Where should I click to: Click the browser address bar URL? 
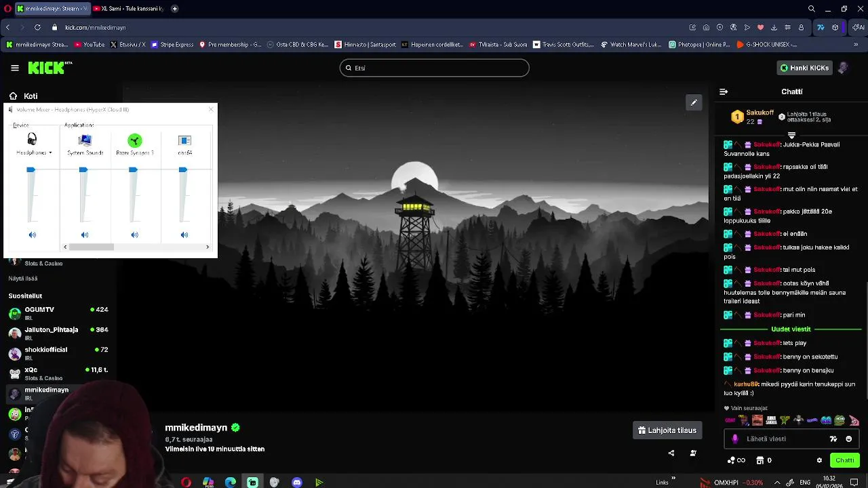[x=96, y=27]
